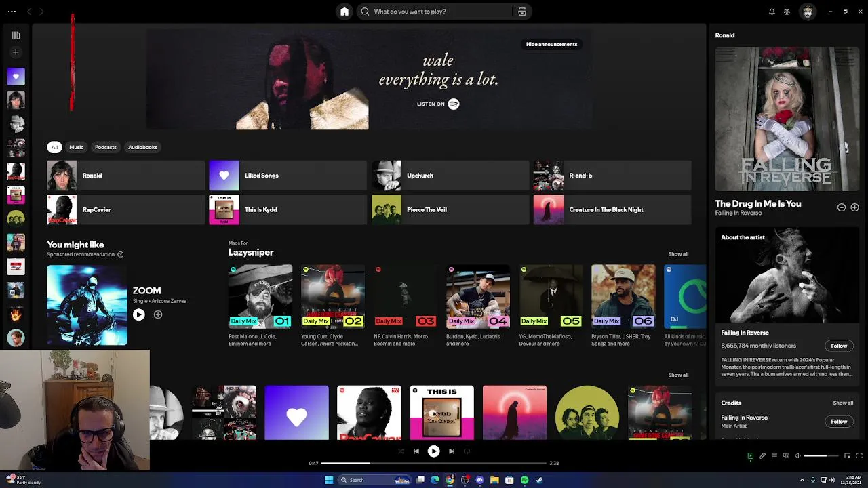
Task: Click the Lazysniper heading link
Action: tap(251, 252)
